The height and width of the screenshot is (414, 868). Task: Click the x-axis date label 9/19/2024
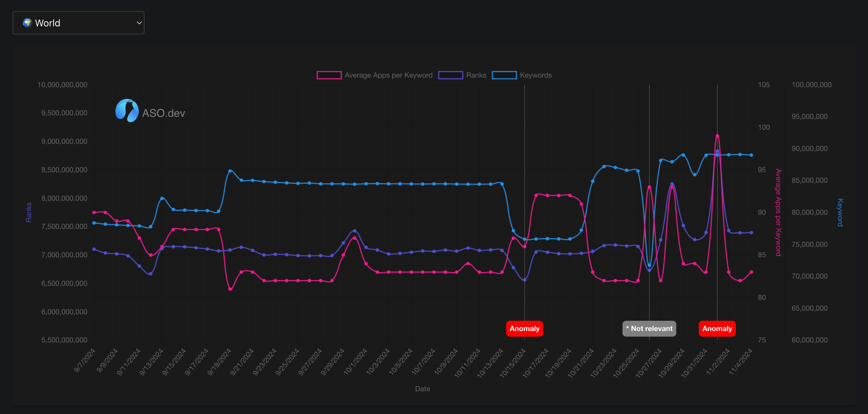219,362
